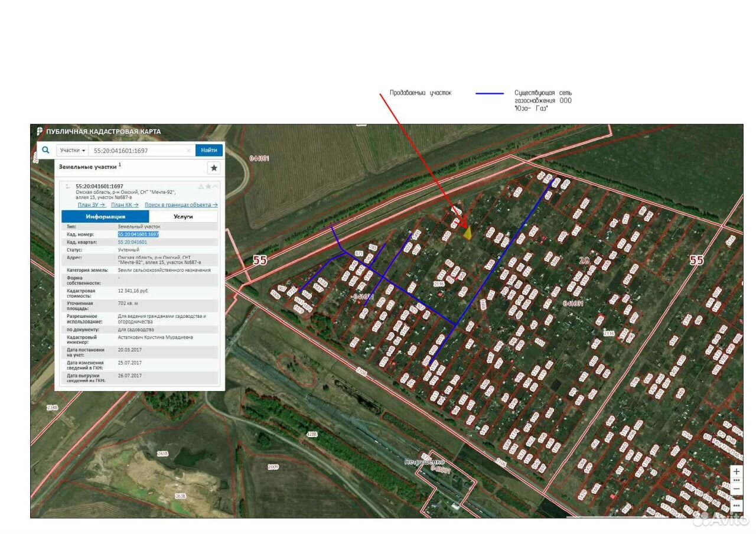The width and height of the screenshot is (756, 534).
Task: Clear the search field with the X
Action: [188, 151]
